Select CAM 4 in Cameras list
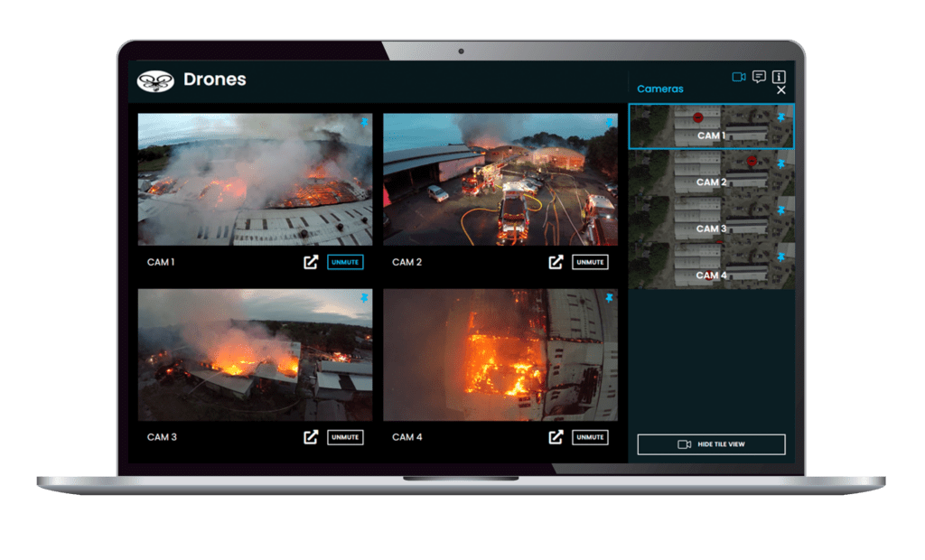 click(712, 266)
